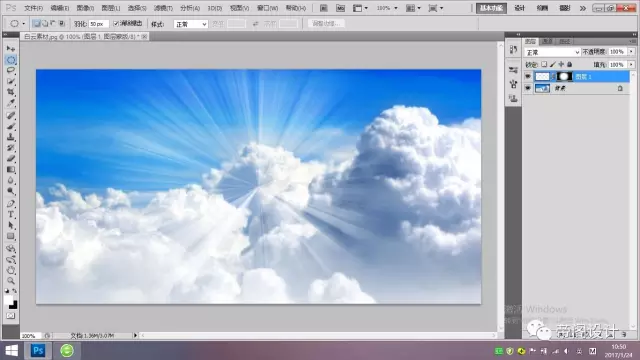
Task: Enable lock transparent pixels
Action: click(544, 64)
